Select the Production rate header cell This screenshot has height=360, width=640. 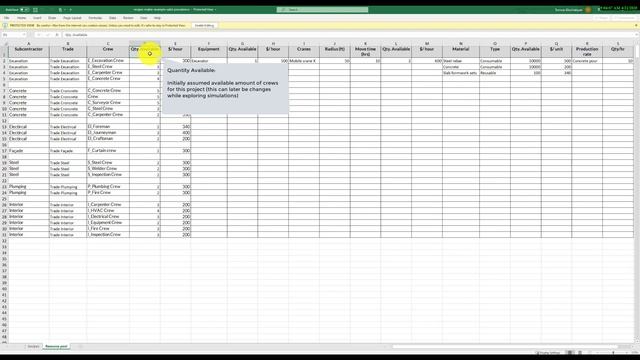point(587,51)
